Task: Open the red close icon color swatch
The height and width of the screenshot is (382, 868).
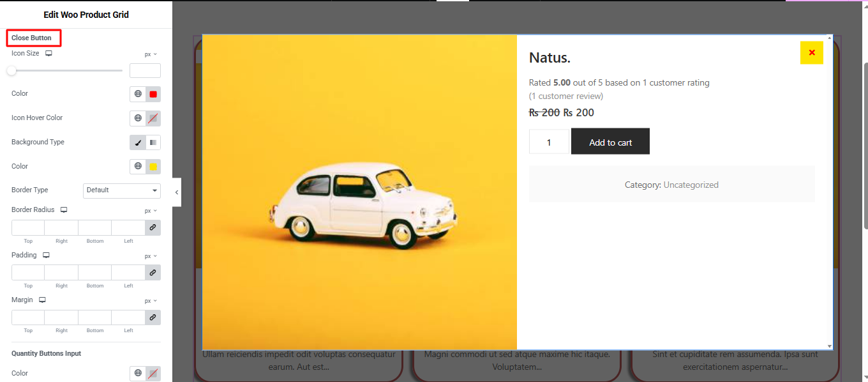Action: click(153, 95)
